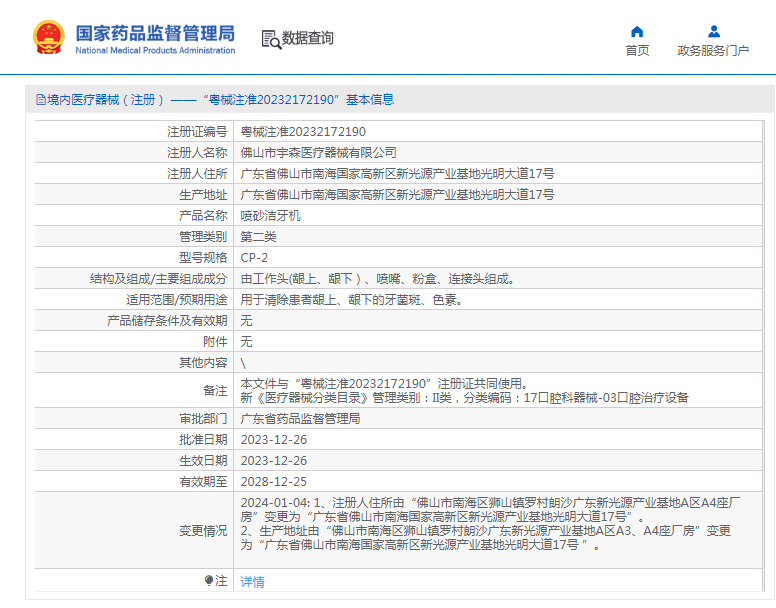Select registration number 粤械注准20232172190 value cell

pos(303,132)
